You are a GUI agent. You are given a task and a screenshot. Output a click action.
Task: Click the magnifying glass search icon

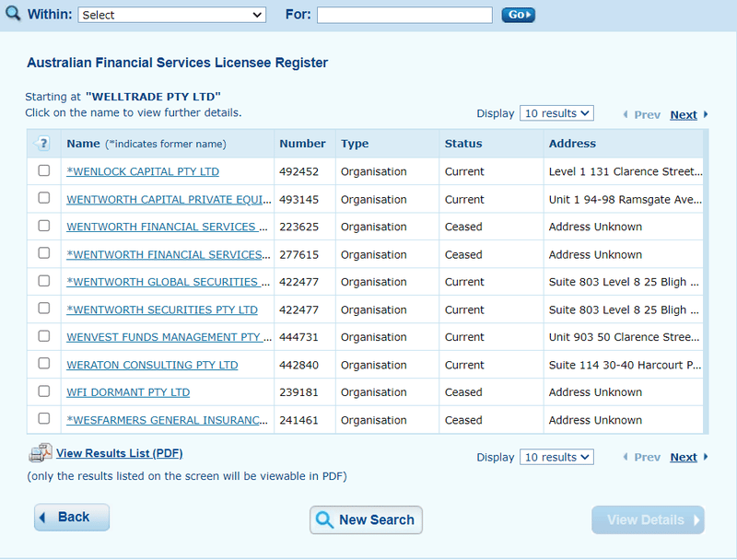[x=13, y=13]
